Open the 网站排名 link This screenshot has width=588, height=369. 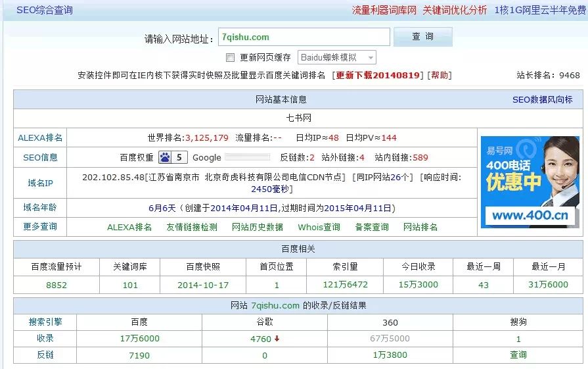420,227
